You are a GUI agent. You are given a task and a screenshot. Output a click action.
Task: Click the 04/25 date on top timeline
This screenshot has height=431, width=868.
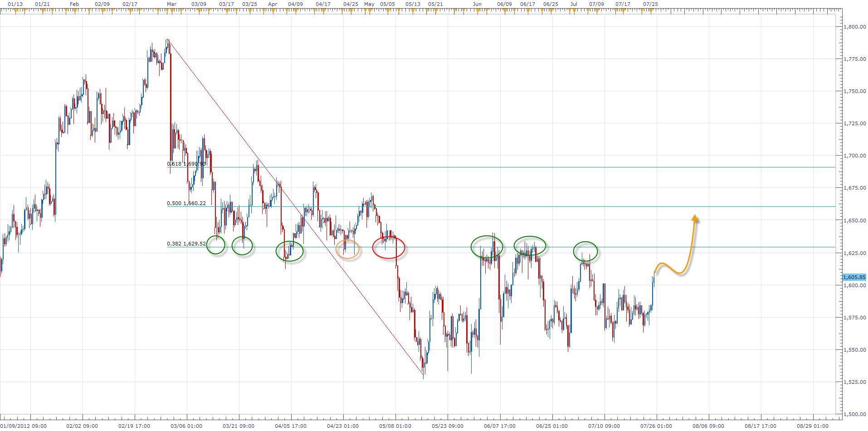pos(351,4)
